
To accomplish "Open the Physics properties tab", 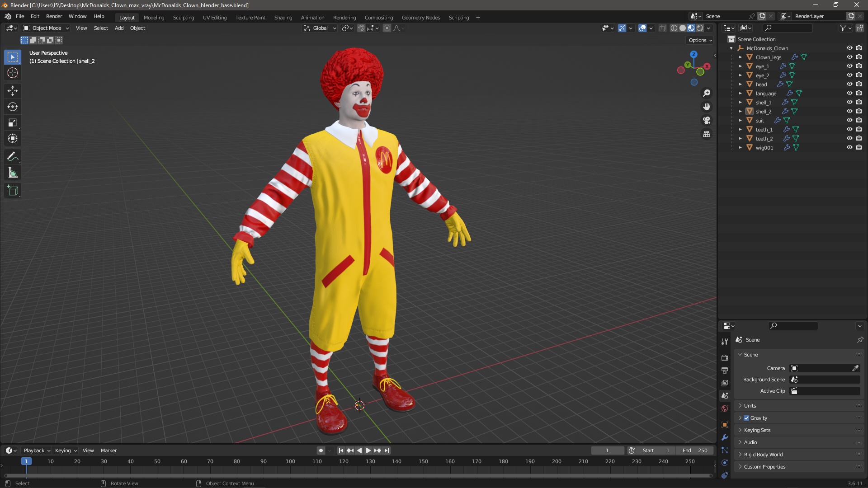I will coord(725,463).
